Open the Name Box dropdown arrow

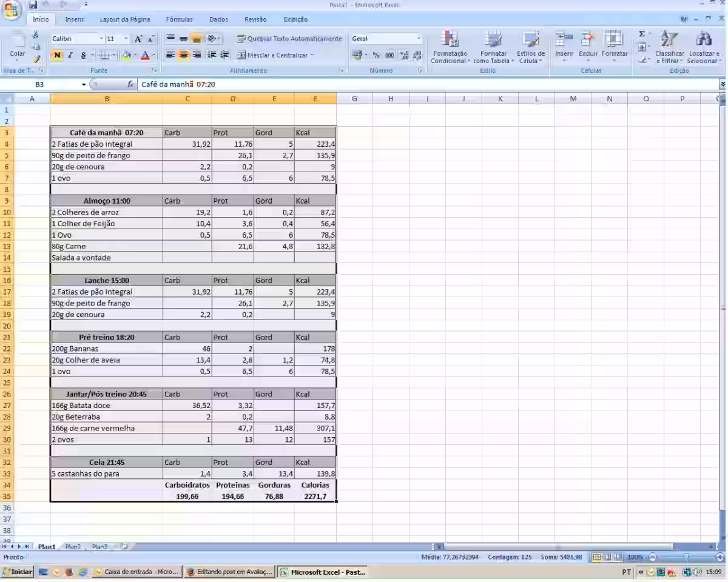(84, 85)
